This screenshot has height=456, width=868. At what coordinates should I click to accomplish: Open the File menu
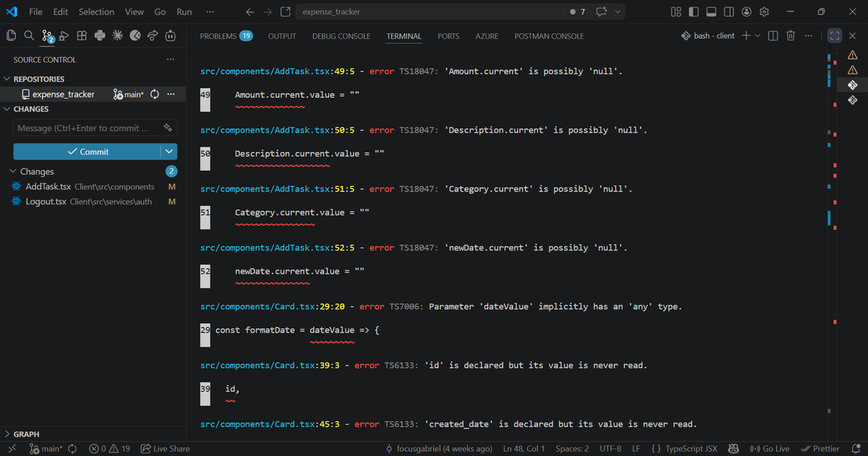35,12
